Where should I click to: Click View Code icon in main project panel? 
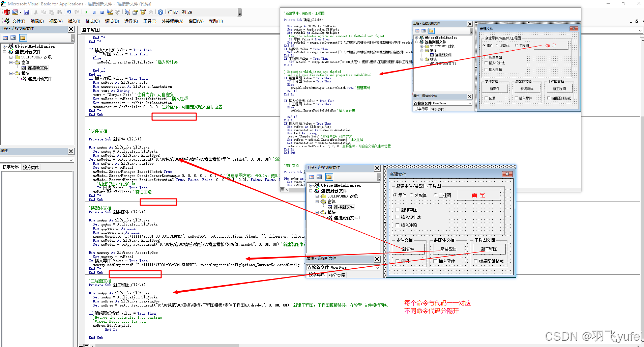[5, 38]
